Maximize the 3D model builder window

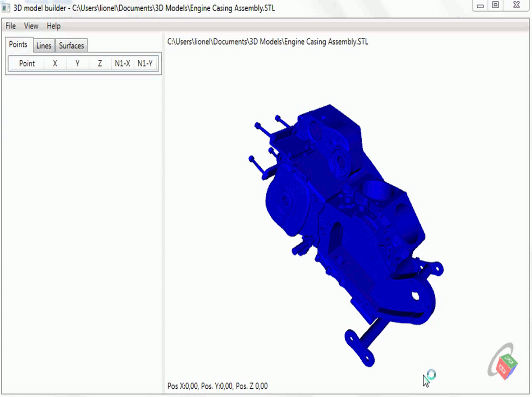(496, 5)
